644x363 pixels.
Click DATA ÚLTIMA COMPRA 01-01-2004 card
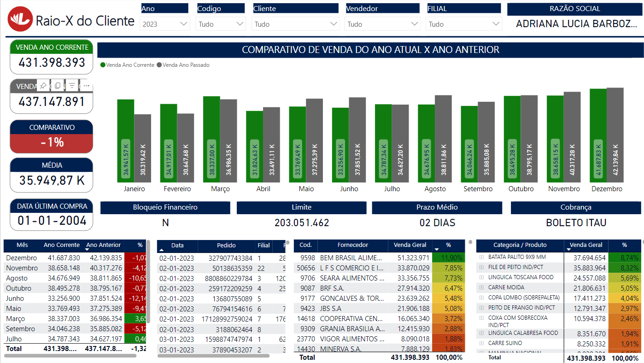[x=52, y=215]
